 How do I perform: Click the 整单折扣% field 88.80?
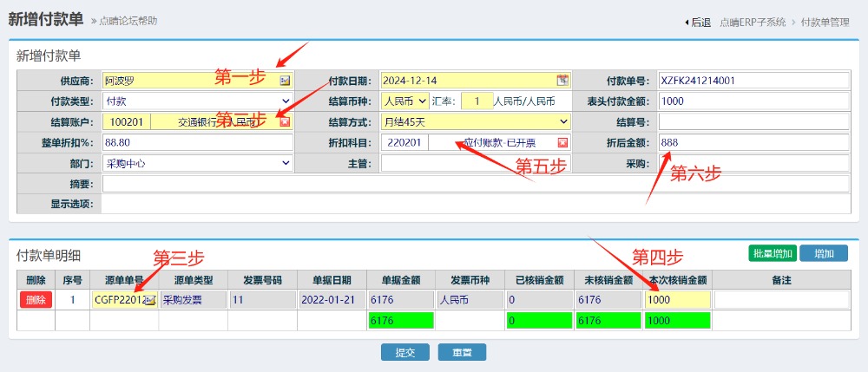198,142
